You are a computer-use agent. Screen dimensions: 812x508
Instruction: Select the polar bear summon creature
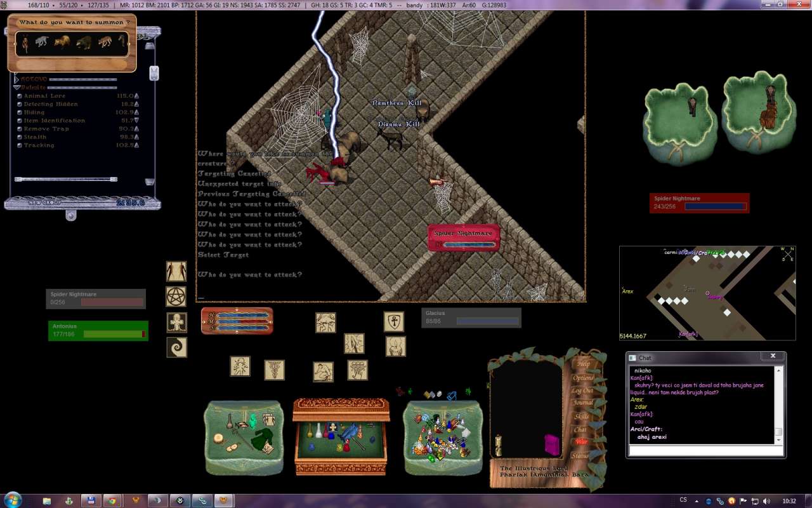tap(42, 43)
